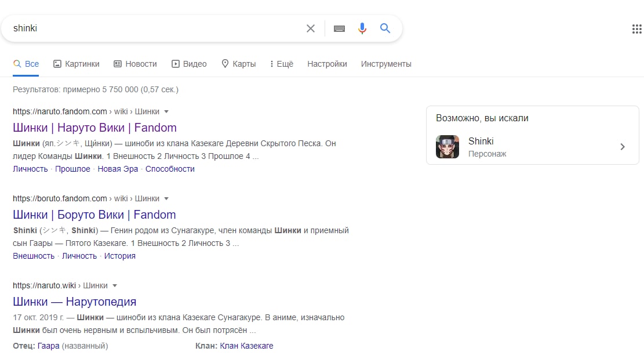Screen dimensions: 644x355
Task: Expand dropdown arrow next to naruto.wiki URL
Action: (x=115, y=286)
